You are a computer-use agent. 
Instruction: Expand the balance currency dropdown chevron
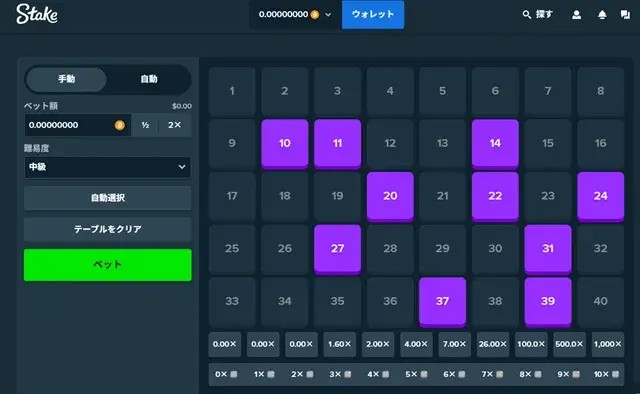[x=328, y=15]
